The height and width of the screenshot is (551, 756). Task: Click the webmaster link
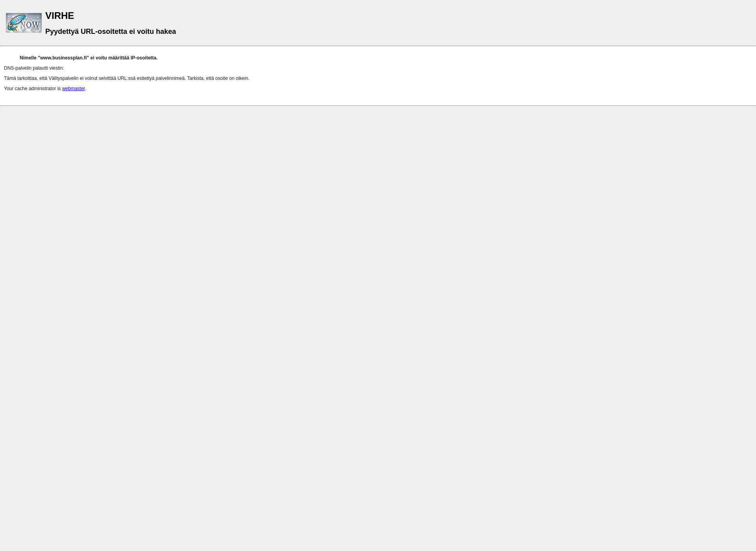[x=73, y=89]
